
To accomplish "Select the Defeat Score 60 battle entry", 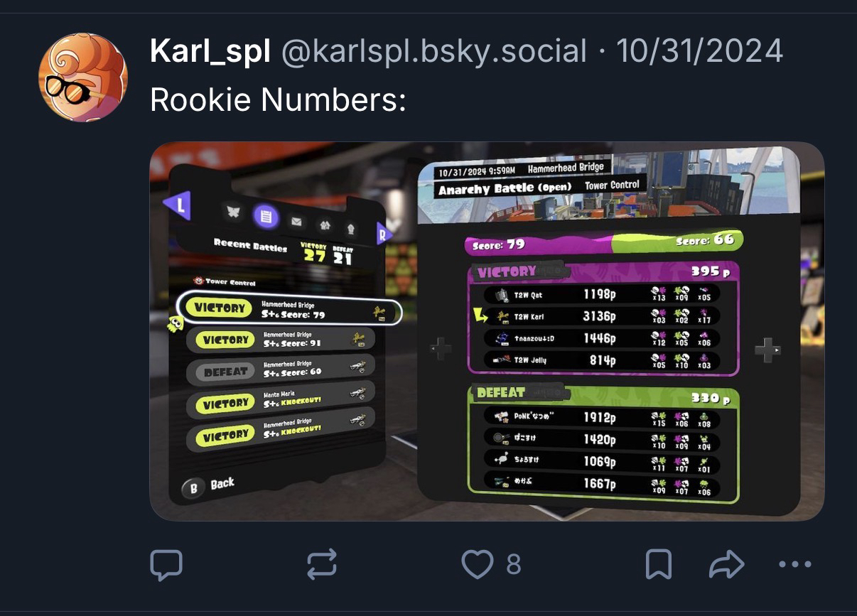I will click(281, 372).
